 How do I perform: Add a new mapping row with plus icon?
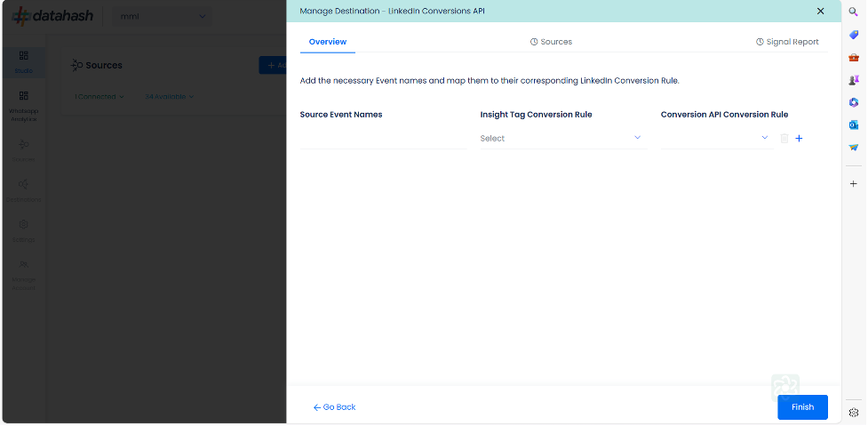pyautogui.click(x=799, y=139)
